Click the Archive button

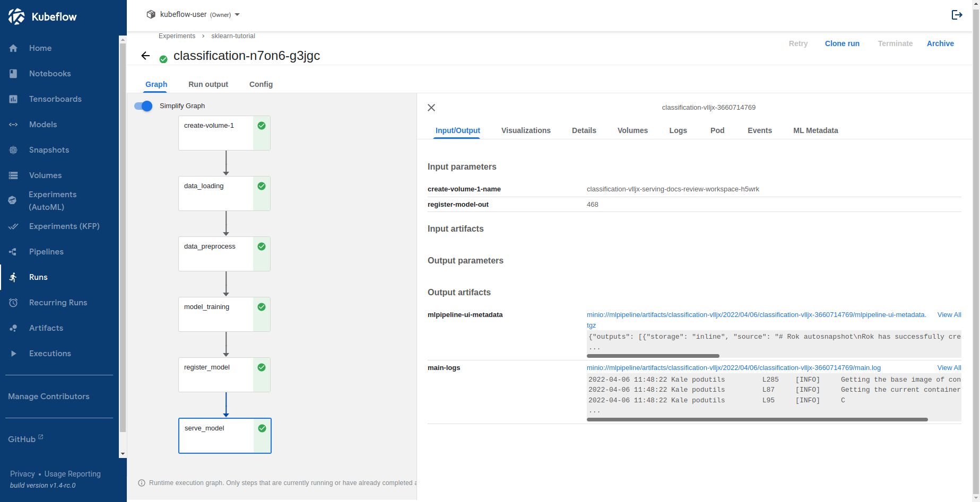coord(940,43)
